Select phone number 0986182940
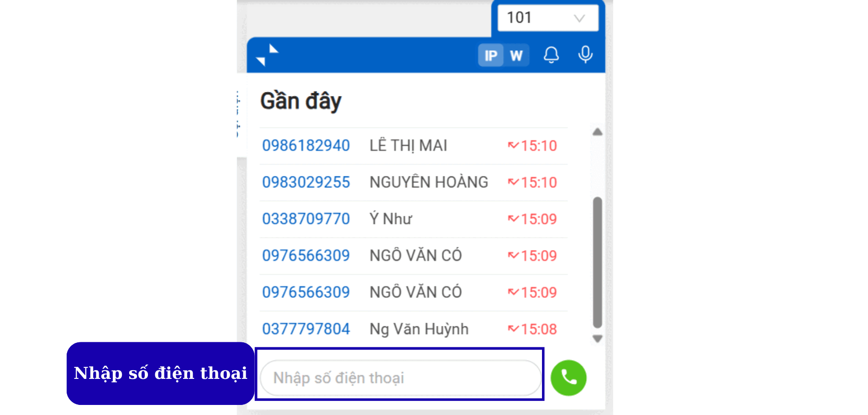The height and width of the screenshot is (415, 868). point(305,145)
